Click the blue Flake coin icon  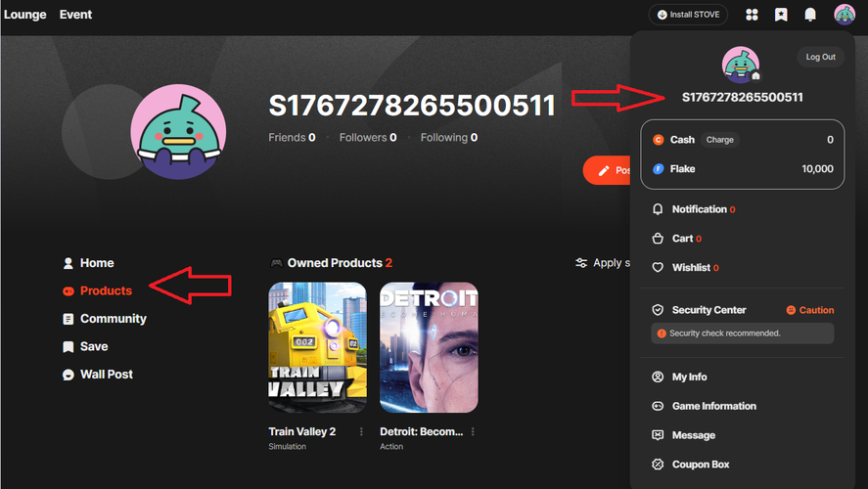pos(659,169)
